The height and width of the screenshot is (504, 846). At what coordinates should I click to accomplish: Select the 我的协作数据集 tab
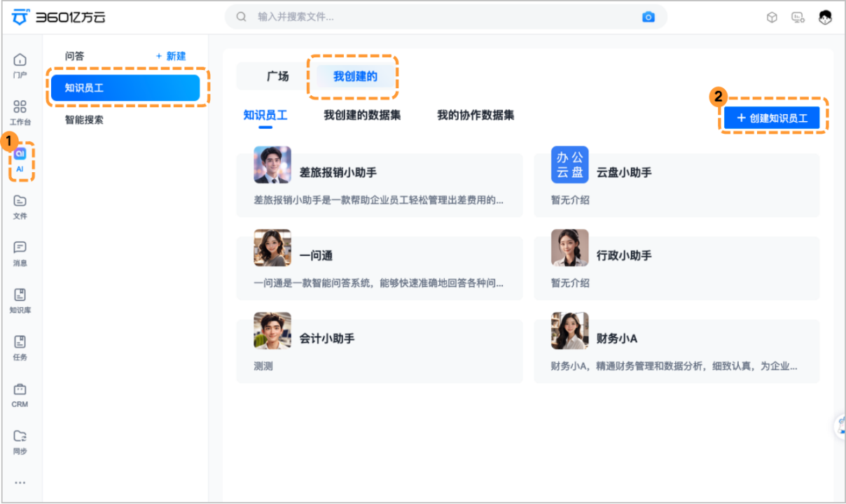476,115
